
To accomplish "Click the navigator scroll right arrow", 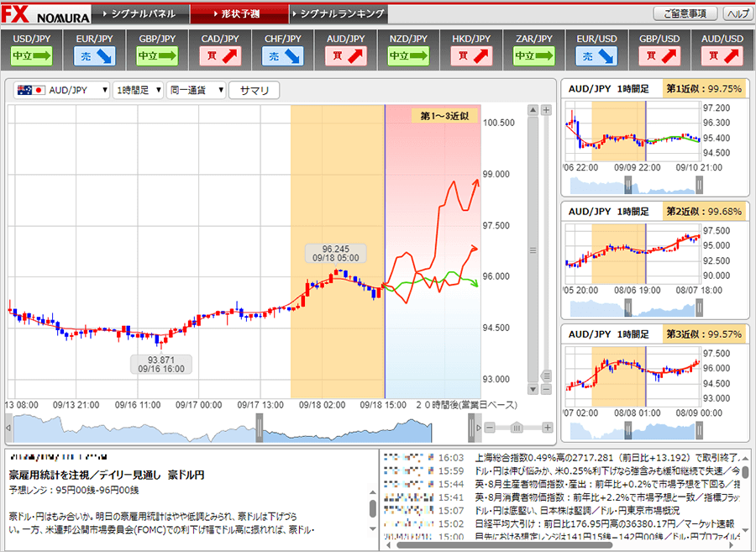I will [478, 428].
